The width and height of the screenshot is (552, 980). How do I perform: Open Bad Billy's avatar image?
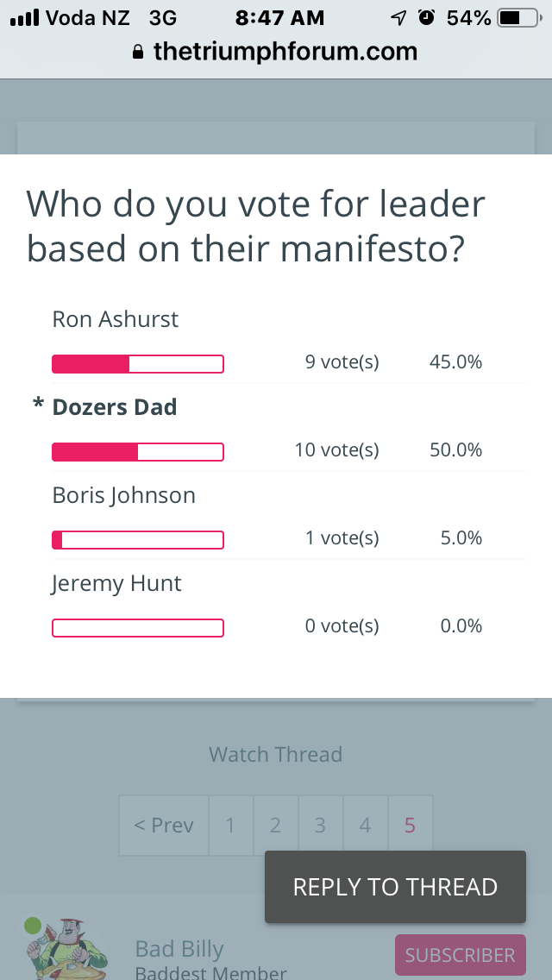(67, 949)
